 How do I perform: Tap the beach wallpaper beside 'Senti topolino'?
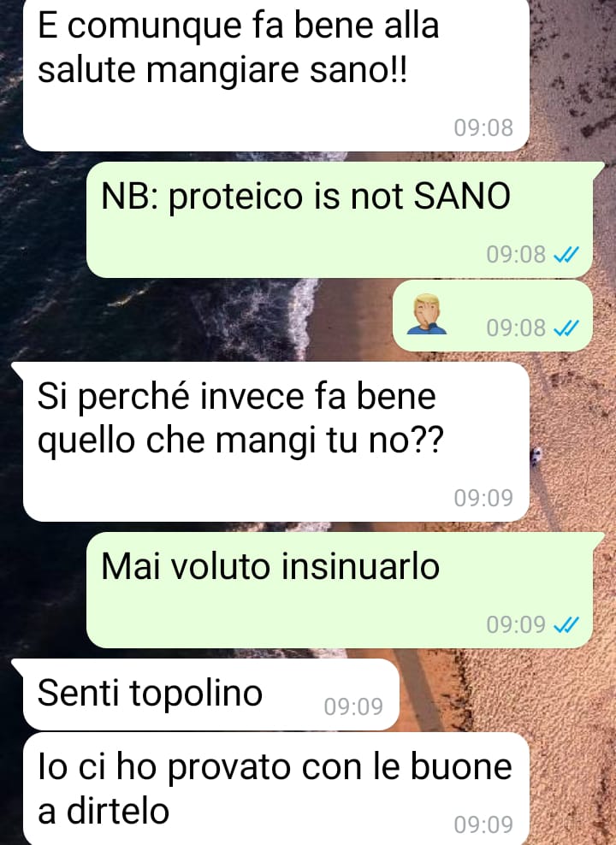point(506,694)
